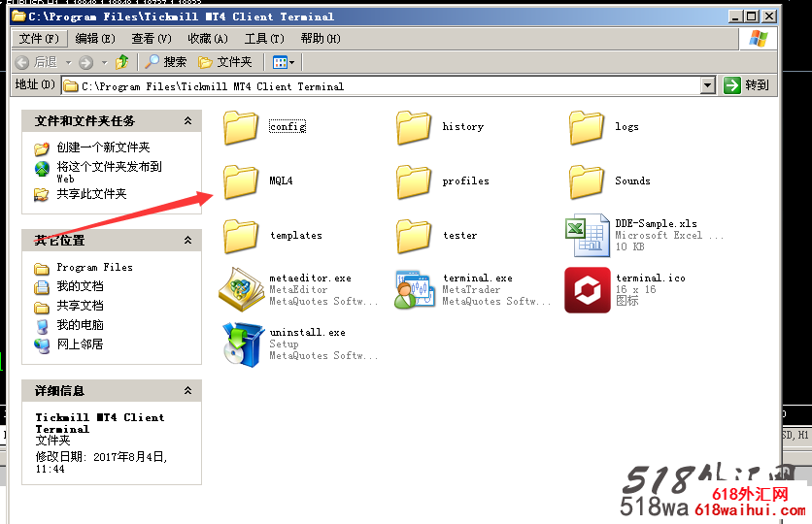Click 将这个文件夹发布到 Web link
This screenshot has height=524, width=812.
point(109,172)
